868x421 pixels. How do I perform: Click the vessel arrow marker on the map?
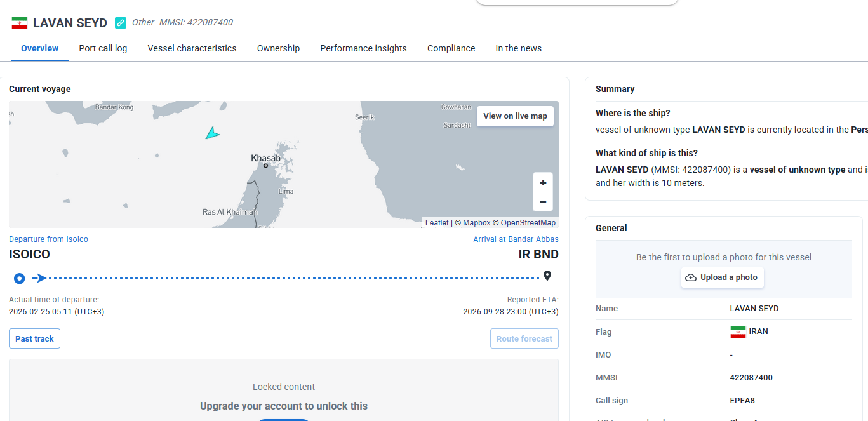pyautogui.click(x=212, y=133)
